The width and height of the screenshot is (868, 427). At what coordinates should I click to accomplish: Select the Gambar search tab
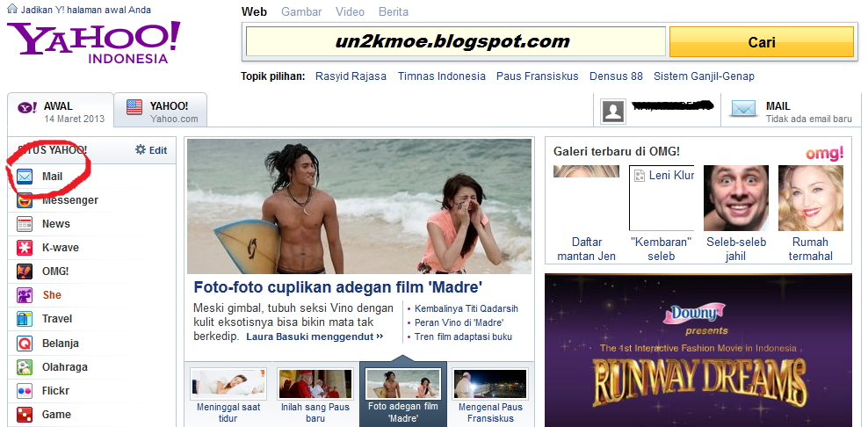point(301,11)
